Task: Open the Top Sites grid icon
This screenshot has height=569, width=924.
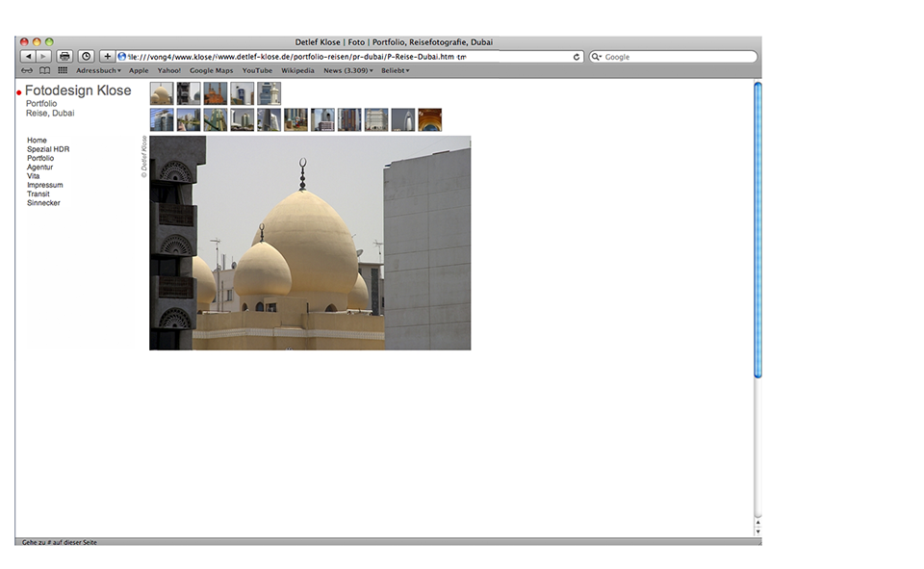Action: pyautogui.click(x=63, y=70)
